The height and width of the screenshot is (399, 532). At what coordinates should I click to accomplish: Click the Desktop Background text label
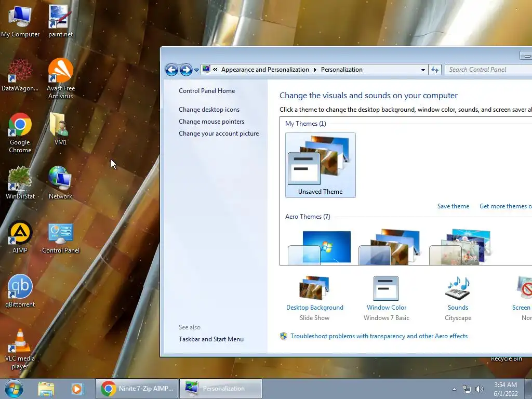314,308
